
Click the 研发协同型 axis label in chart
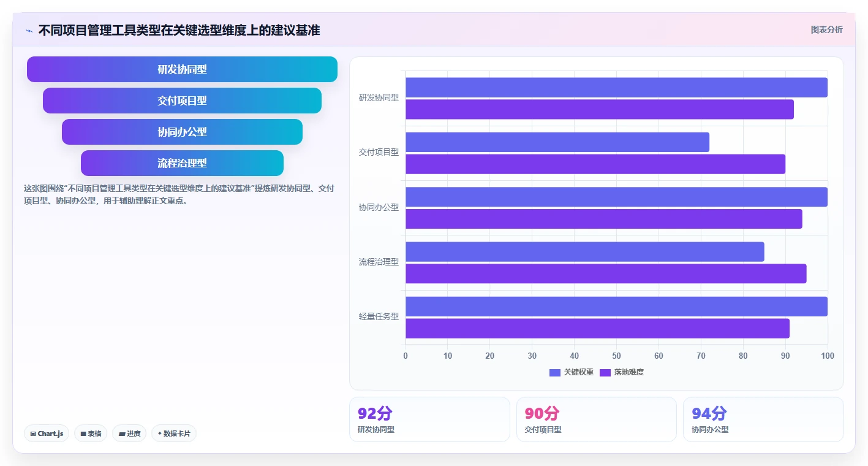click(x=379, y=97)
